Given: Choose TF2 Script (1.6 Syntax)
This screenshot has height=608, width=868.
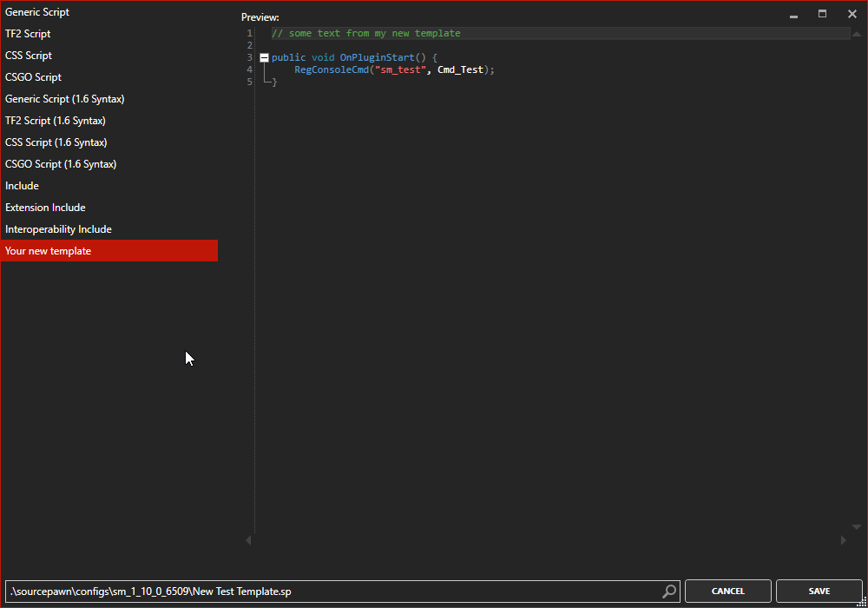Looking at the screenshot, I should point(109,120).
